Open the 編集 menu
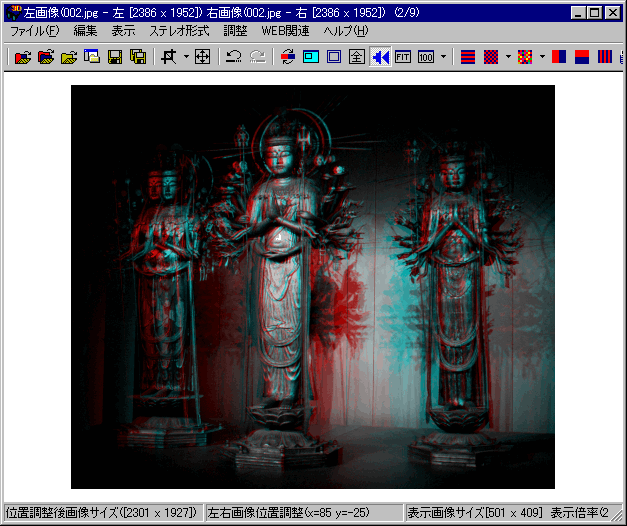The image size is (627, 526). 85,31
